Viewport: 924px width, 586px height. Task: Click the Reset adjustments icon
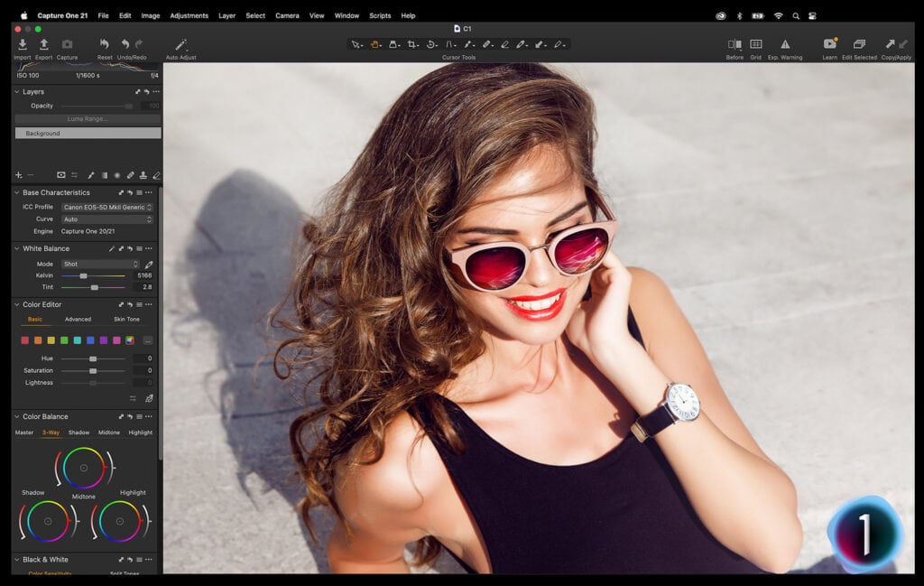pos(105,44)
